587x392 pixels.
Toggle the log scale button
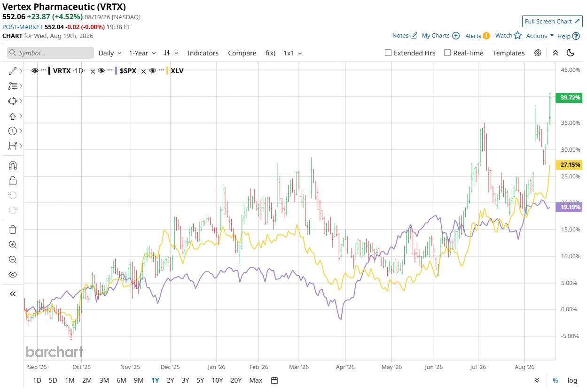click(x=572, y=380)
